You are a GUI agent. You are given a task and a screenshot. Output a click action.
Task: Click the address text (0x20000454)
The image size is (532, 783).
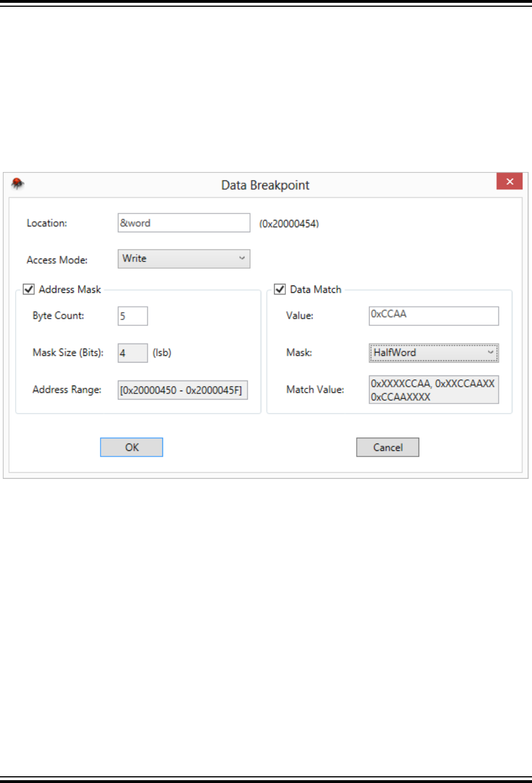[x=289, y=224]
